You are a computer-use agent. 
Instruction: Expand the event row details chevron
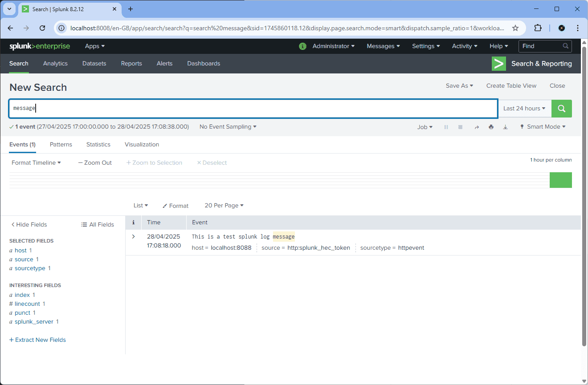pos(133,236)
